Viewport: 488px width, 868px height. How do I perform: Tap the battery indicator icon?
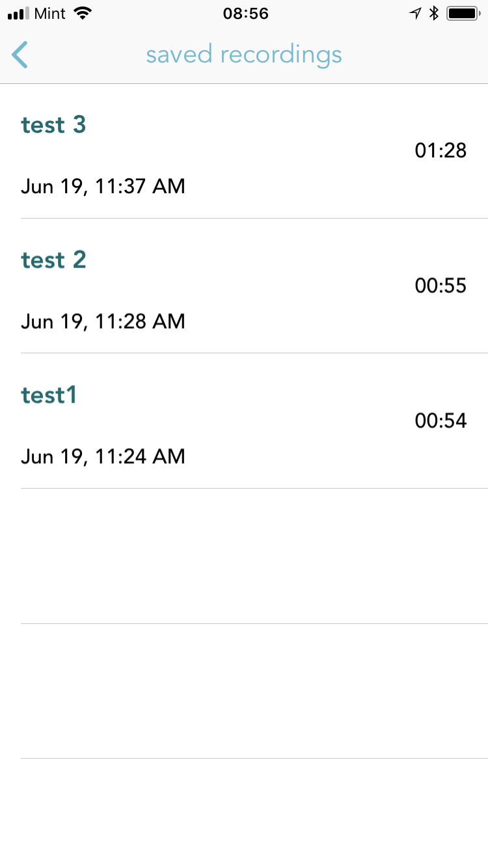(463, 14)
